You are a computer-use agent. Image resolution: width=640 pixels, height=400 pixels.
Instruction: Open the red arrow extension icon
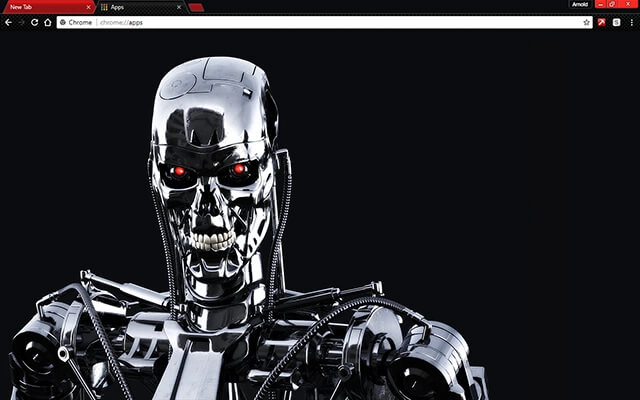click(x=602, y=22)
